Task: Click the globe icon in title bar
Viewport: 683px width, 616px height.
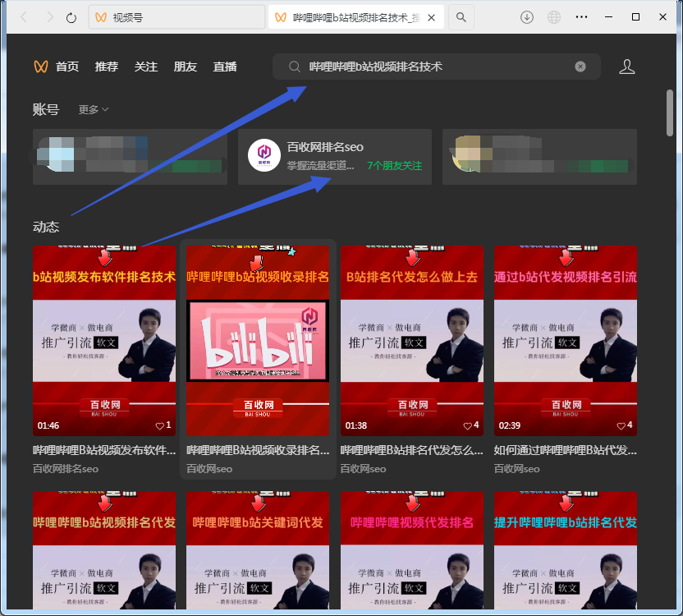Action: pos(554,17)
